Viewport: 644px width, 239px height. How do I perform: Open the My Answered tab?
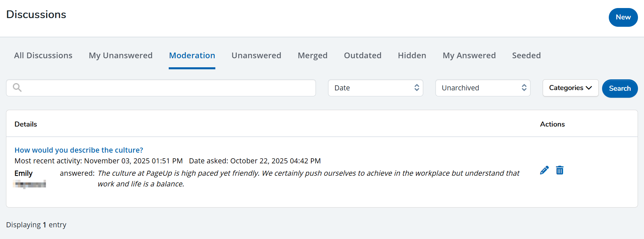pos(469,56)
